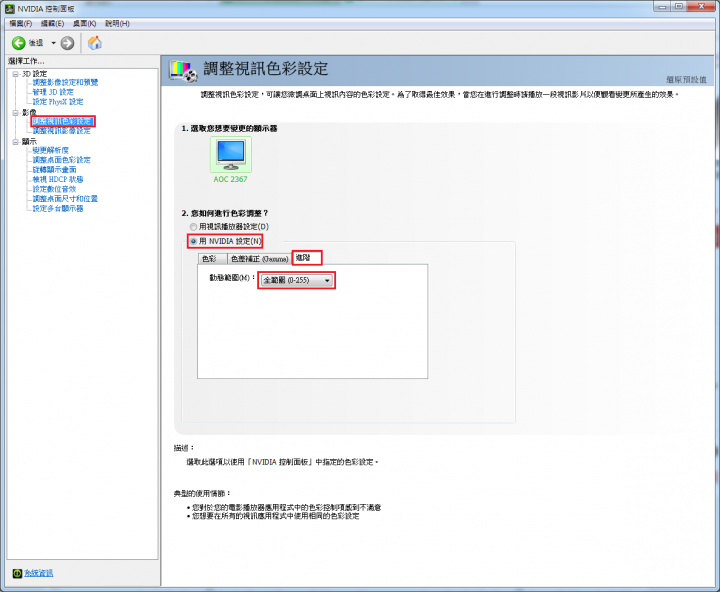Click the 顯示 group label
The width and height of the screenshot is (720, 592).
point(29,141)
